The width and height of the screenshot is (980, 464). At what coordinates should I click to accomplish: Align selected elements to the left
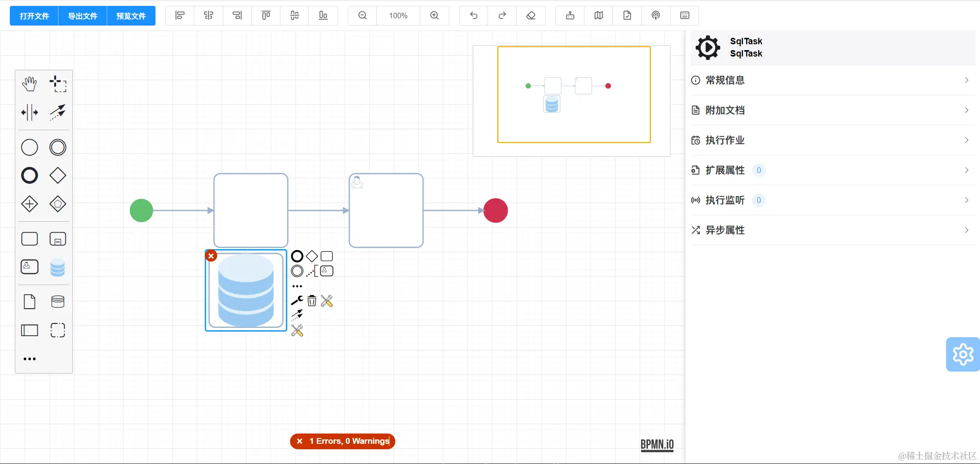pos(180,16)
